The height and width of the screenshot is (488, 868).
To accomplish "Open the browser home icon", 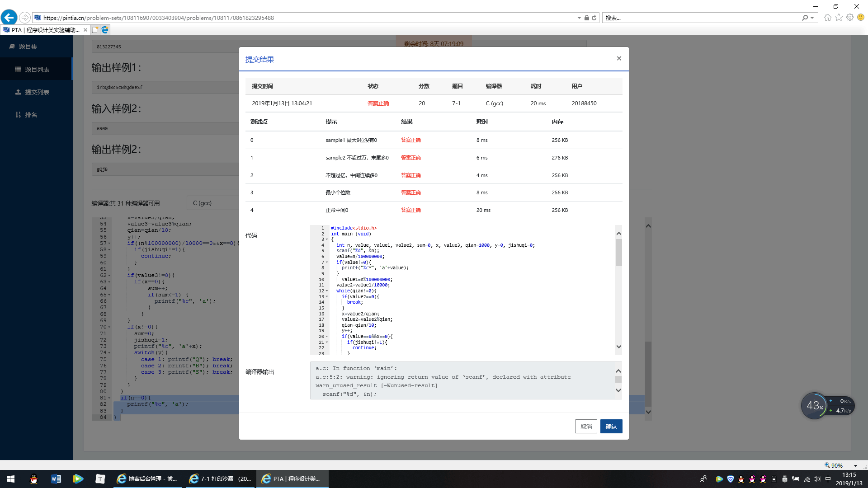I will pos(827,18).
